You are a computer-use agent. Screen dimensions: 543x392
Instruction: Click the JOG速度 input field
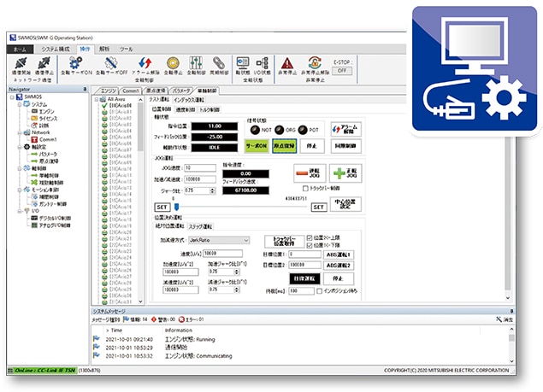200,167
